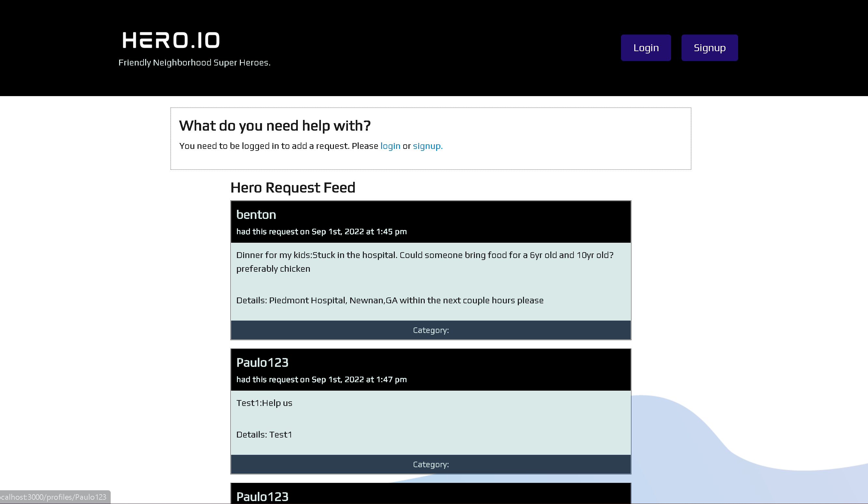Click Category bar on benton's card
The image size is (868, 504).
pos(431,330)
